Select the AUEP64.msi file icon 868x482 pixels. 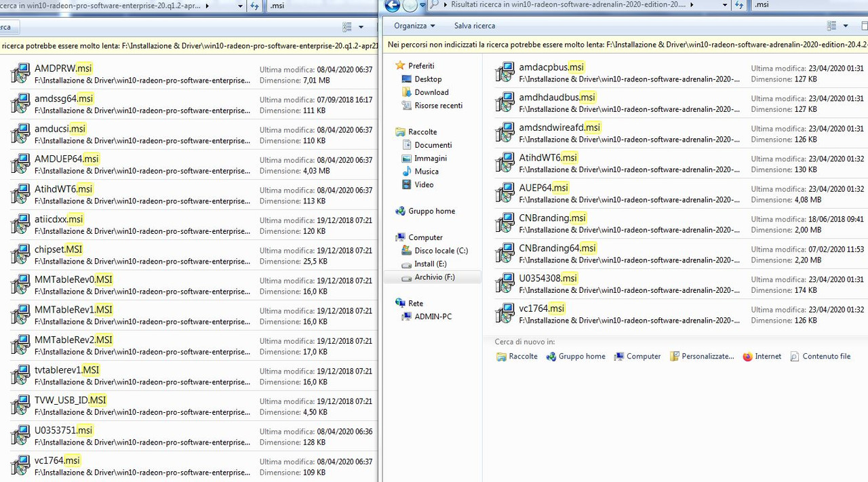point(505,193)
